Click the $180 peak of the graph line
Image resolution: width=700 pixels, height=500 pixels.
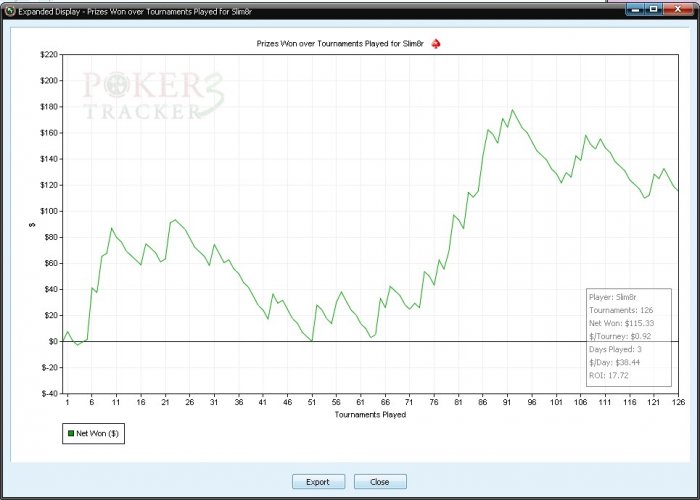point(512,110)
